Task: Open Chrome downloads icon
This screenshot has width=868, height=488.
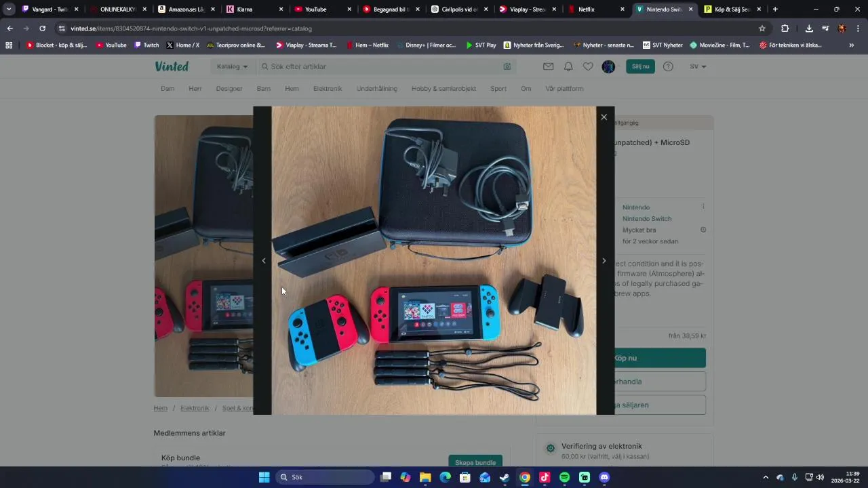Action: click(809, 28)
